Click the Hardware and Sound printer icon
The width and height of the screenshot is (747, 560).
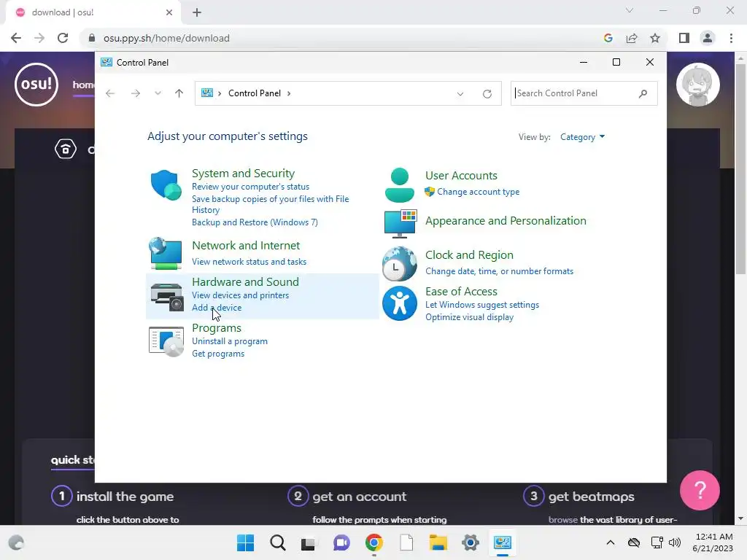pos(166,297)
